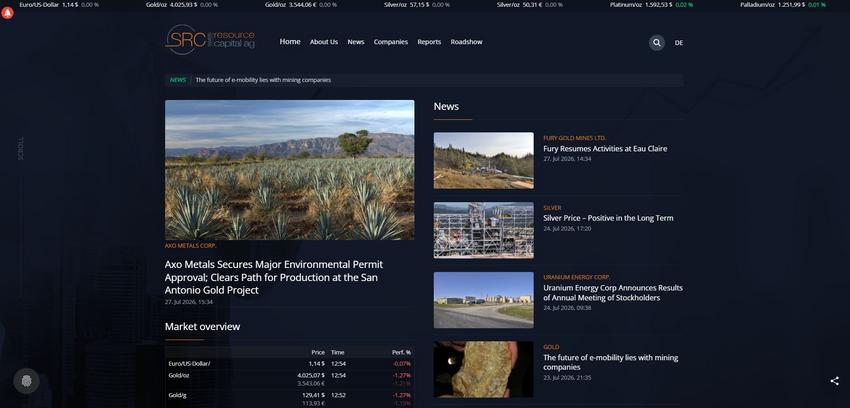Image resolution: width=850 pixels, height=408 pixels.
Task: Click the share icon at bottom right
Action: pyautogui.click(x=834, y=381)
